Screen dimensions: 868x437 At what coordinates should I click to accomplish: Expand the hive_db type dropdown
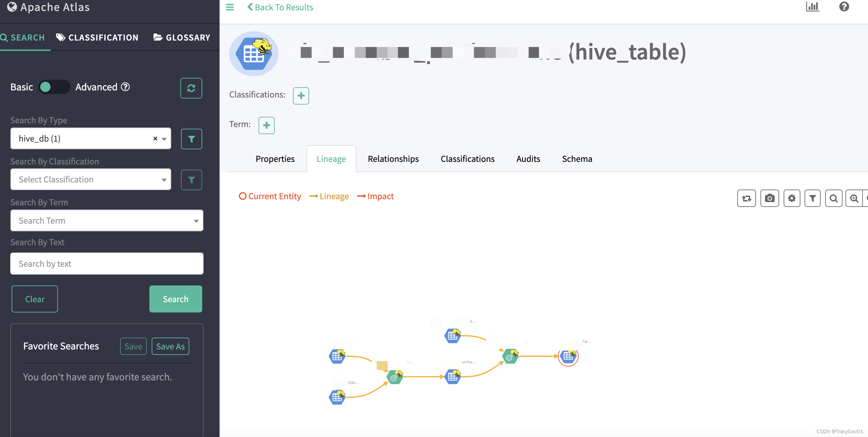(164, 139)
